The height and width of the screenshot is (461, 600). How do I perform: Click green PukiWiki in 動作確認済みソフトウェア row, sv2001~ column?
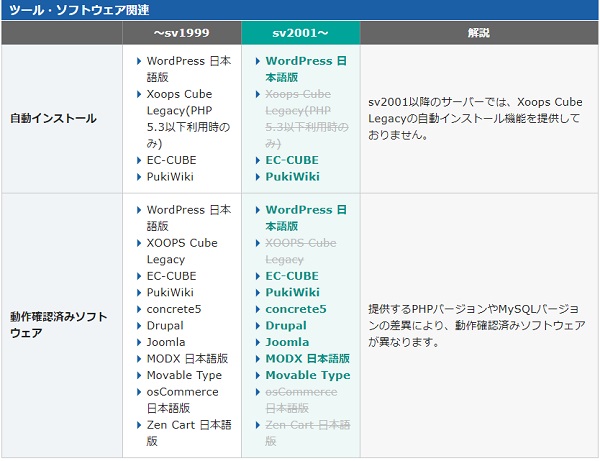point(293,292)
